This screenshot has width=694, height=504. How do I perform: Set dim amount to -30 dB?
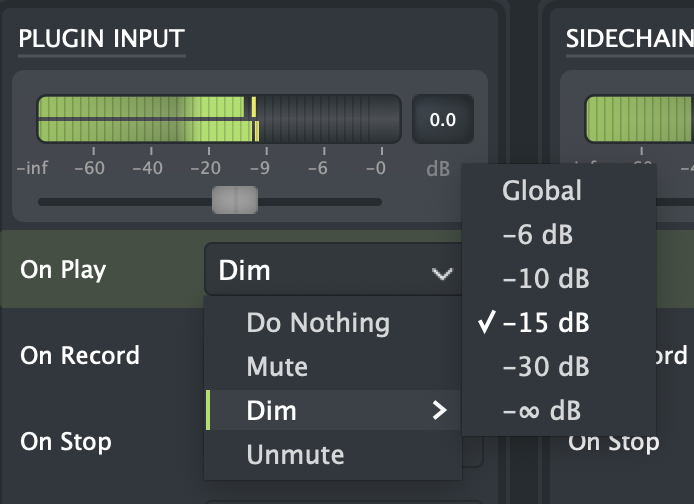coord(547,367)
